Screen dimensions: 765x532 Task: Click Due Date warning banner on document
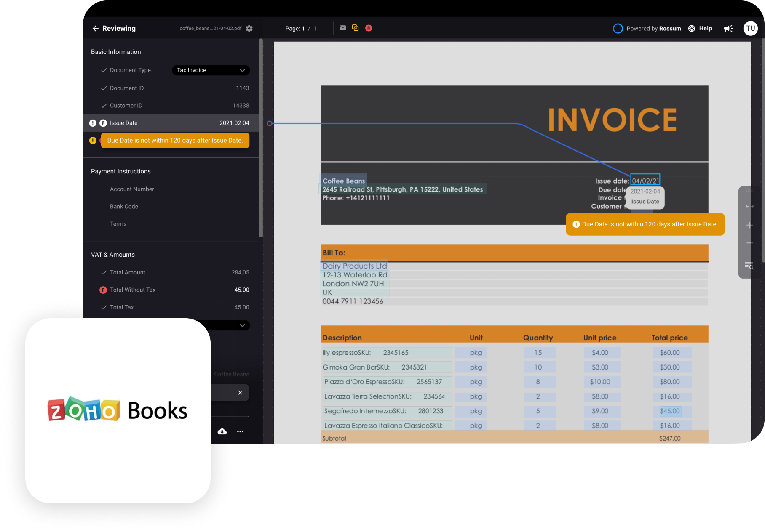click(645, 224)
